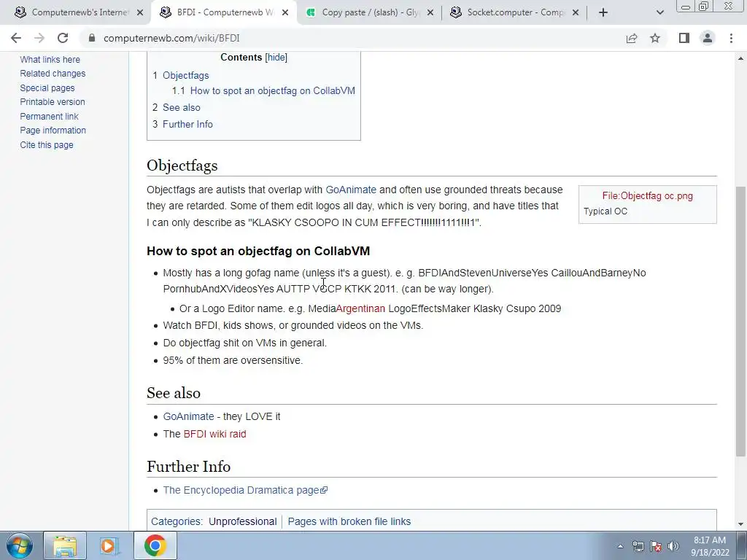Open Special pages in the sidebar
747x560 pixels.
47,88
